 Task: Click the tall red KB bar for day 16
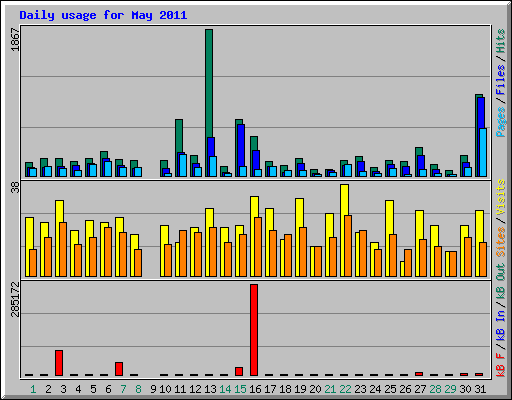254,330
